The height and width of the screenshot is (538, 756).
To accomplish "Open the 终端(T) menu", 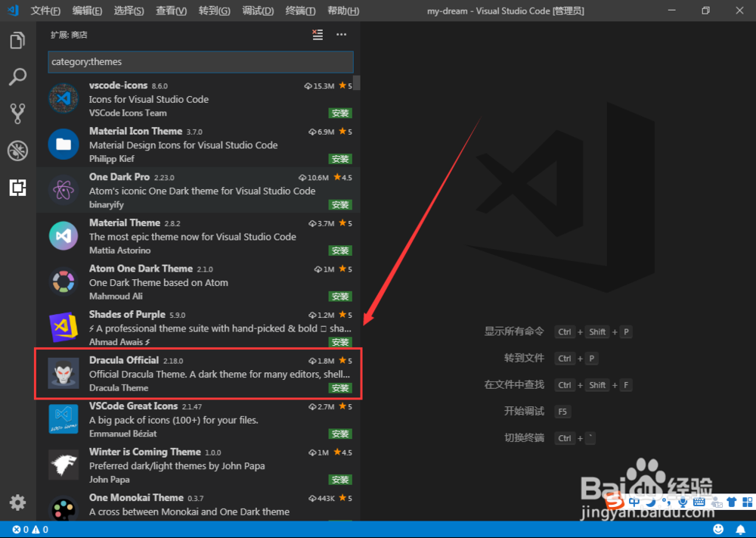I will (300, 11).
